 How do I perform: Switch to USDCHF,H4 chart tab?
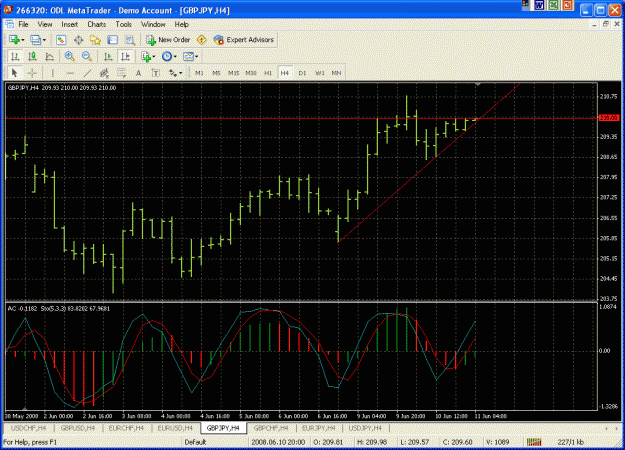coord(29,428)
